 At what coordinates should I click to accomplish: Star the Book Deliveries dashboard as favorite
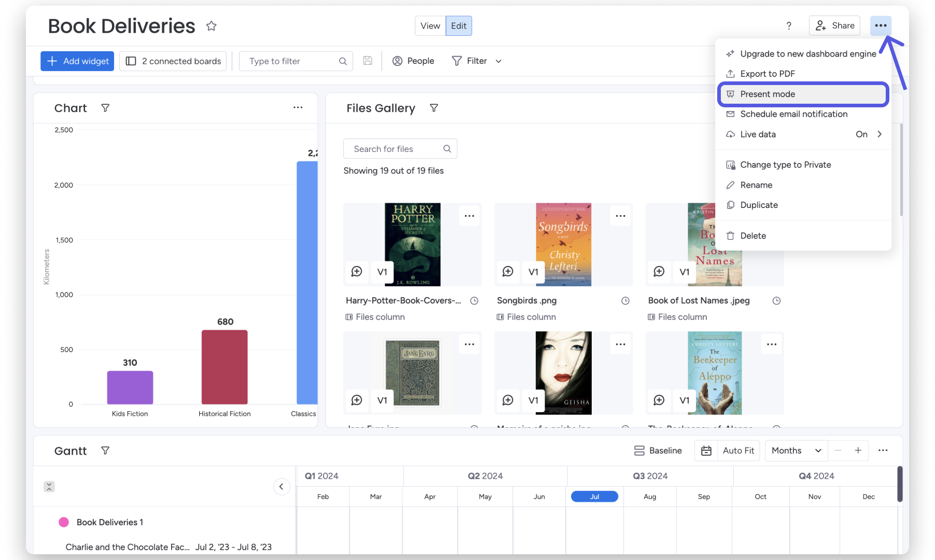tap(211, 26)
